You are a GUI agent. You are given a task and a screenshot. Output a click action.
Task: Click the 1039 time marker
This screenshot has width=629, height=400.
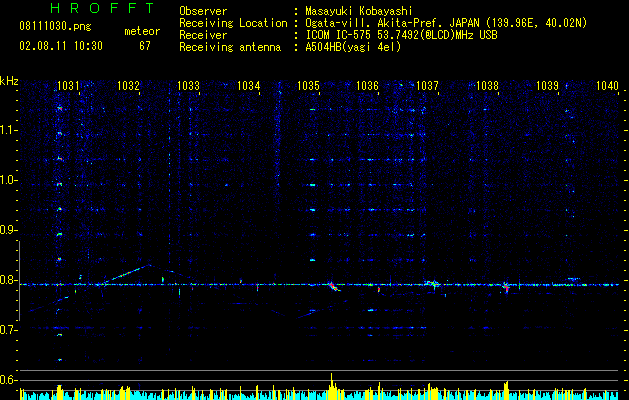point(548,86)
